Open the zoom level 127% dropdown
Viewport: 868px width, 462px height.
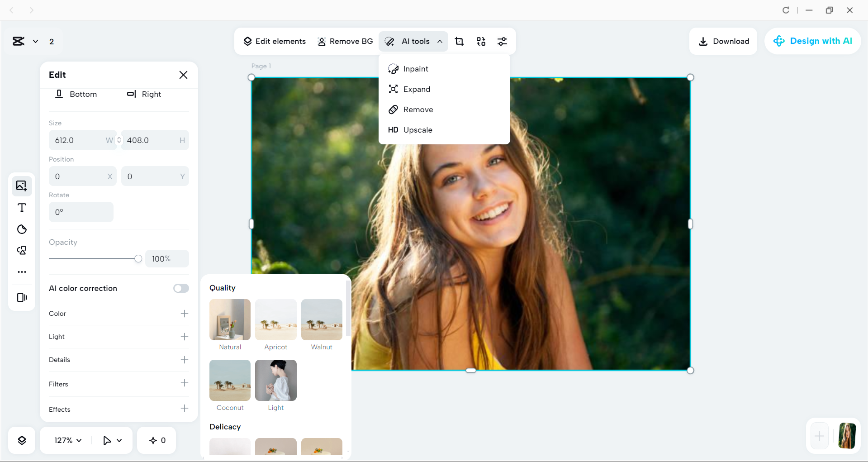click(x=68, y=440)
